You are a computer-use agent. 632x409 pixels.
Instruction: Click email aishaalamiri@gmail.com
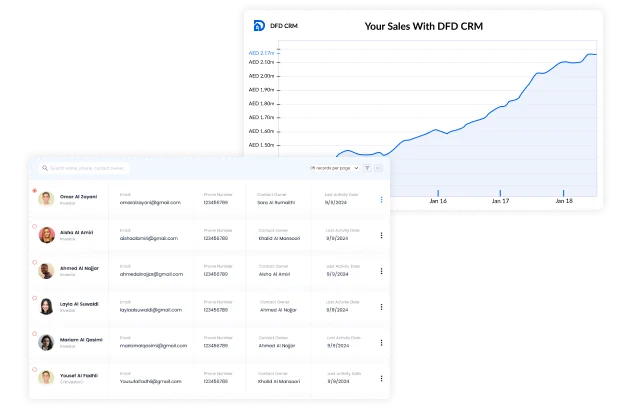point(149,238)
